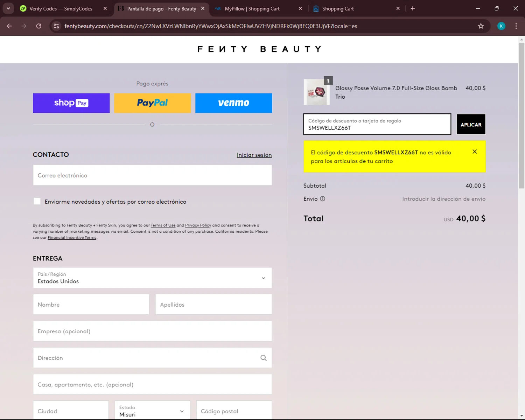525x420 pixels.
Task: Switch to the Pantalla de pago - Fenty Beauty tab
Action: point(161,8)
